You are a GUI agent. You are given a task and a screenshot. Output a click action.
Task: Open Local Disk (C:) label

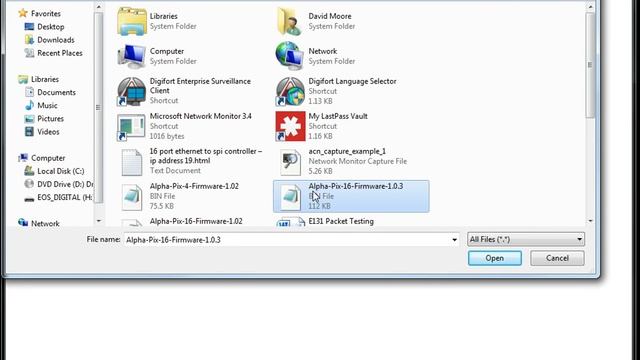(x=61, y=171)
